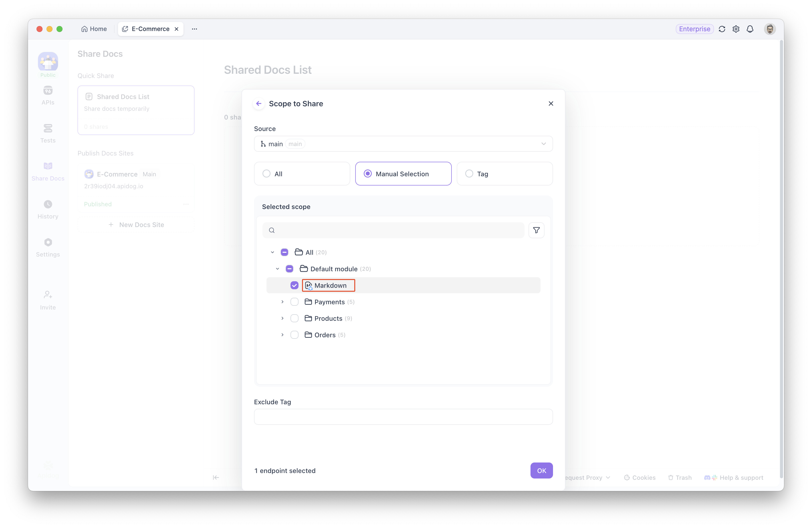Open the Request Proxy dropdown

click(x=587, y=477)
